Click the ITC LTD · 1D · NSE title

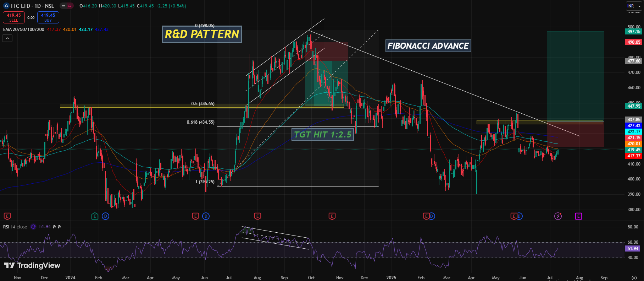tap(33, 6)
